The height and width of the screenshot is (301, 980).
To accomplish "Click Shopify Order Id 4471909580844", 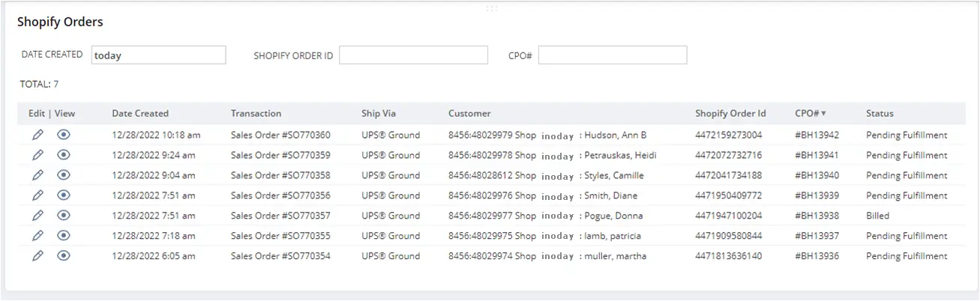I will click(729, 236).
